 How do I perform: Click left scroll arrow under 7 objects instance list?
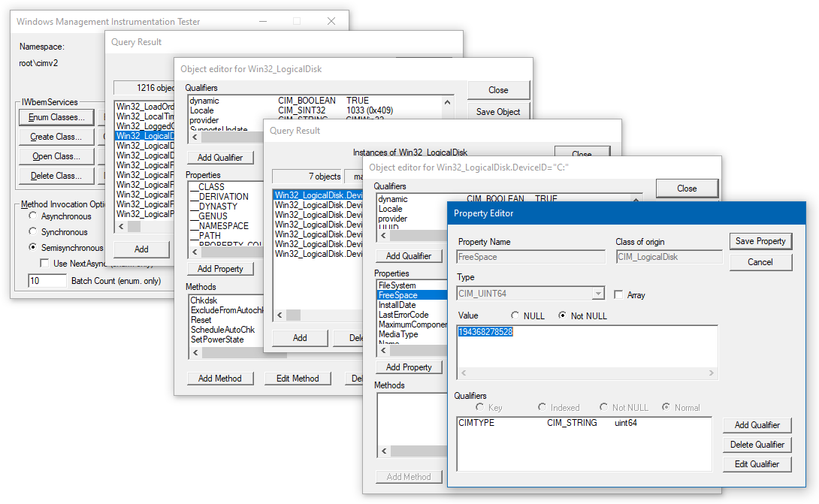click(280, 315)
